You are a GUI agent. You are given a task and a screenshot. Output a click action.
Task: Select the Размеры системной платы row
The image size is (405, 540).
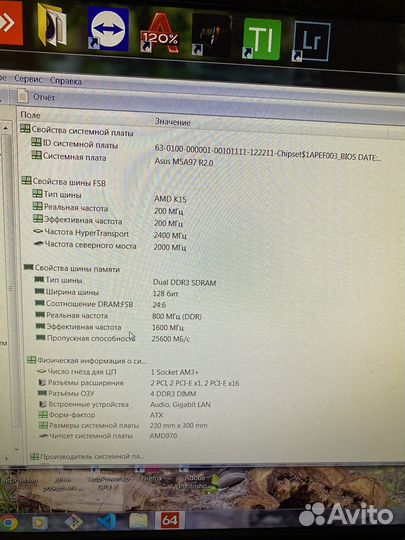pos(123,426)
